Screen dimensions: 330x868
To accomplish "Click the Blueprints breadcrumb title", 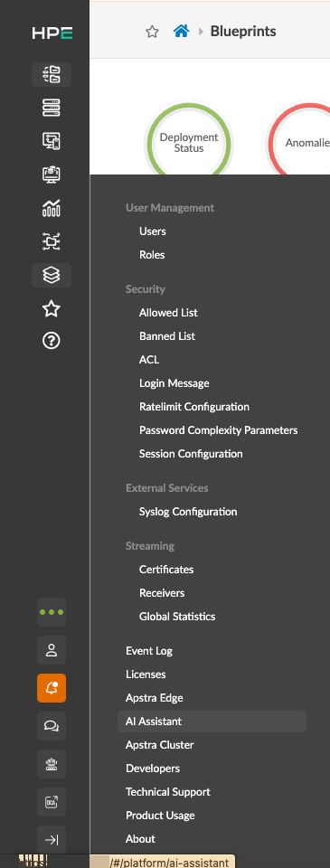I will click(243, 31).
